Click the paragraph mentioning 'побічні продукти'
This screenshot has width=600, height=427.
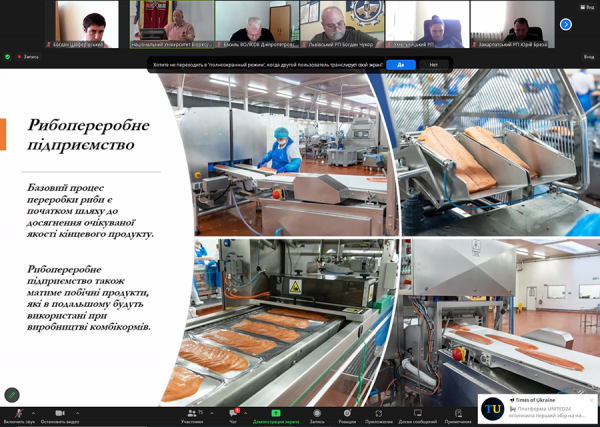[89, 298]
